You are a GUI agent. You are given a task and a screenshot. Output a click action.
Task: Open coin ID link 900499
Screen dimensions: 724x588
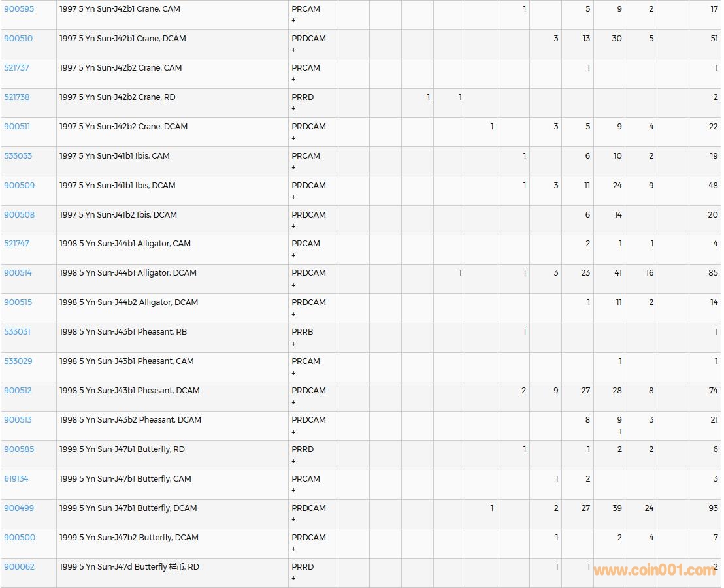point(19,508)
